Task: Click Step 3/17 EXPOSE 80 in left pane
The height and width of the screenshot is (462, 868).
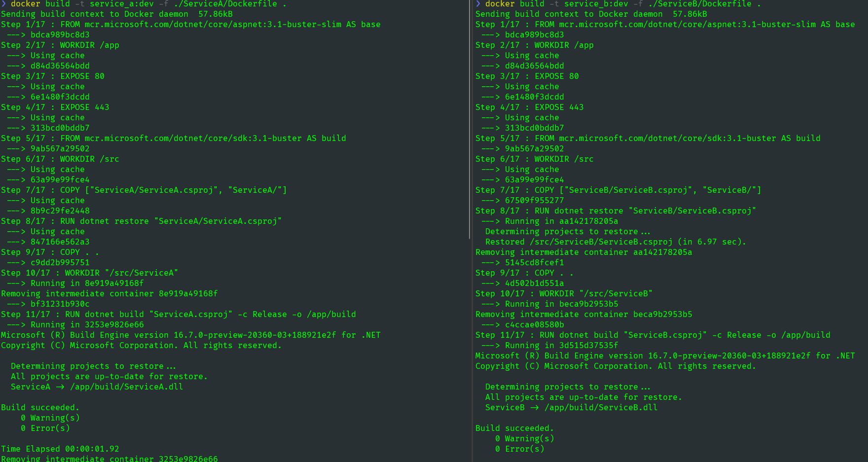Action: point(53,76)
